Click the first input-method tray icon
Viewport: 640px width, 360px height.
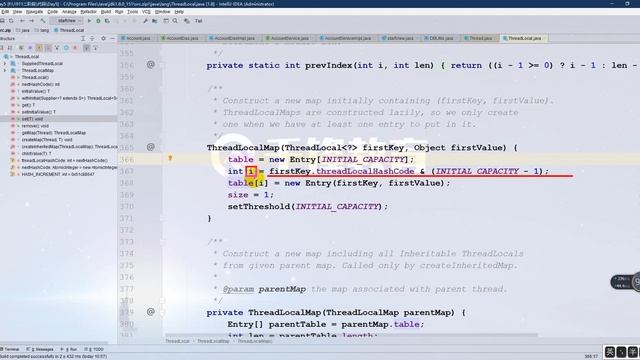click(610, 352)
